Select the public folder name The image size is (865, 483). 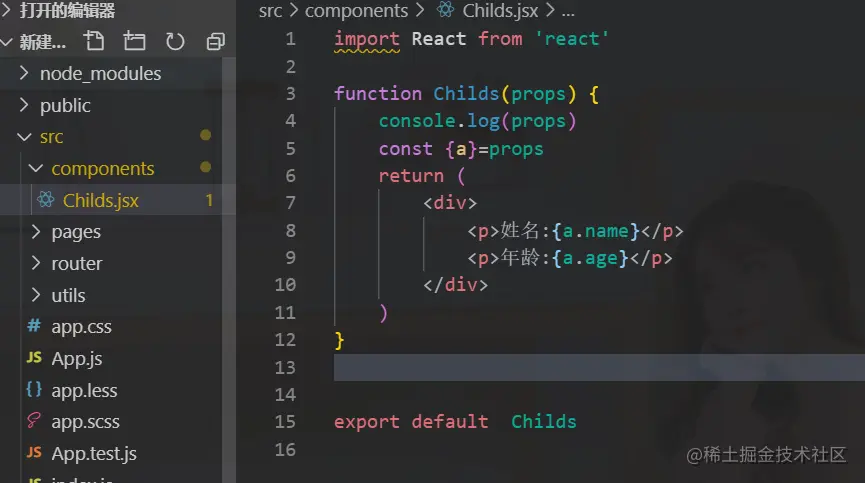(x=65, y=105)
